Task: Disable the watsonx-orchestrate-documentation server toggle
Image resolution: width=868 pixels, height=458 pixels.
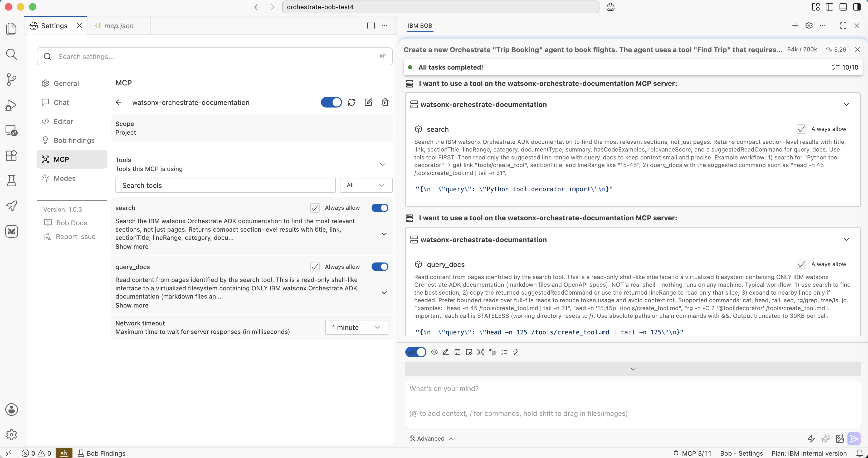Action: pyautogui.click(x=331, y=102)
